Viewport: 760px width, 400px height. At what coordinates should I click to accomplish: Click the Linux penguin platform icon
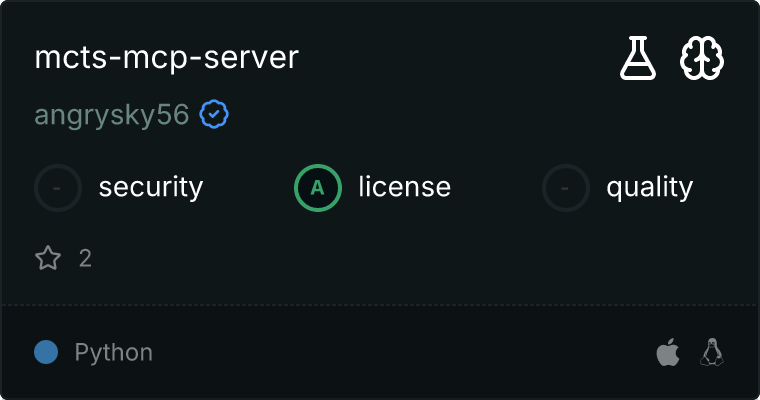[712, 352]
